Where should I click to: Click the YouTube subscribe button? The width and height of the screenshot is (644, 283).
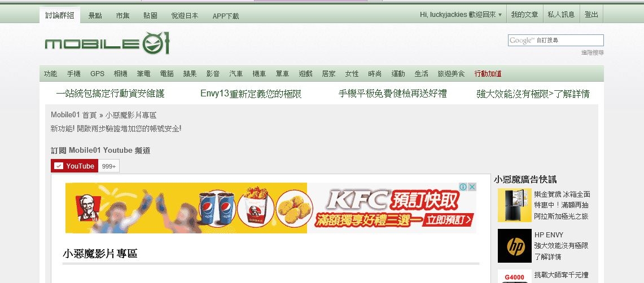pos(75,166)
